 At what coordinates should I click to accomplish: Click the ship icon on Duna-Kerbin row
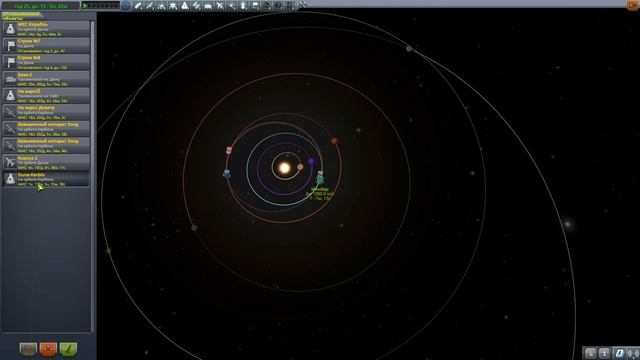tap(10, 179)
